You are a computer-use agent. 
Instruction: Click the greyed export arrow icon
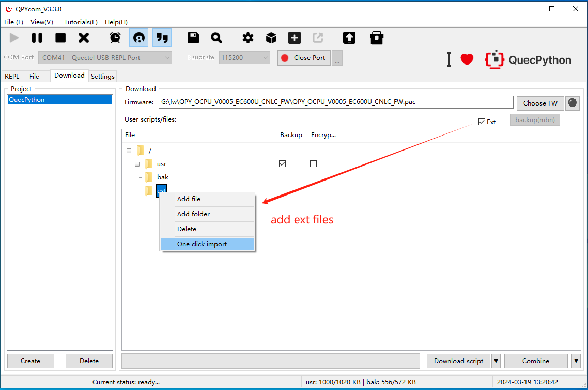click(x=318, y=38)
